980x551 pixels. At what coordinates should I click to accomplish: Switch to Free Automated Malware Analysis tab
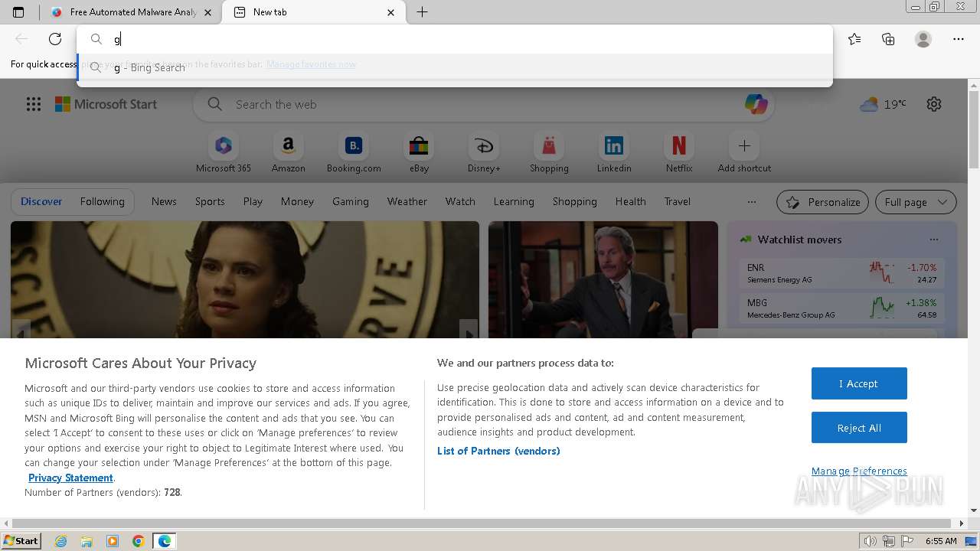(x=132, y=12)
